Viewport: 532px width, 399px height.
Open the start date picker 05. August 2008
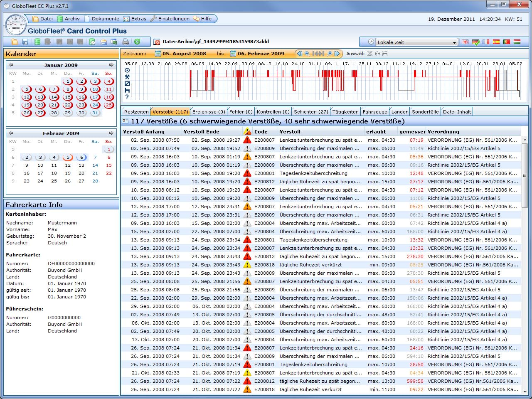click(x=181, y=54)
